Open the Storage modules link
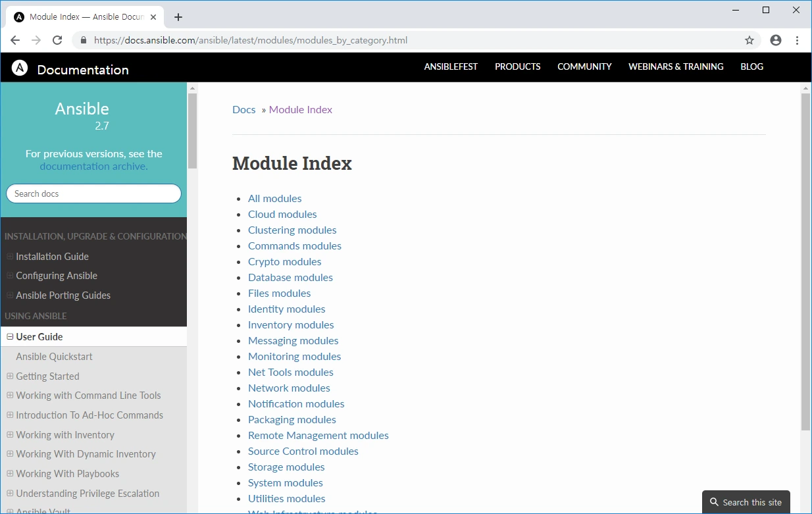The width and height of the screenshot is (812, 514). point(286,467)
